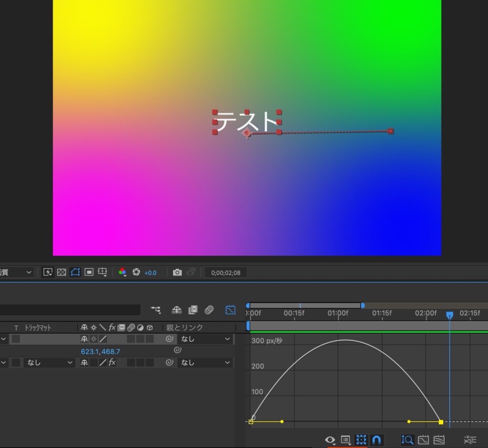The width and height of the screenshot is (488, 448).
Task: Click the 親とリンク column header
Action: [184, 327]
